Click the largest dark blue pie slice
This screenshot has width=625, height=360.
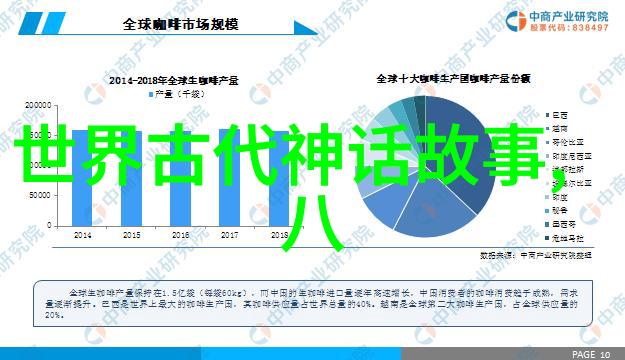tap(462, 151)
